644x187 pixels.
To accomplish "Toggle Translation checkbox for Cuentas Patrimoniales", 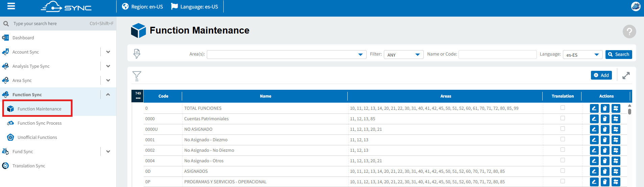I will click(x=563, y=118).
